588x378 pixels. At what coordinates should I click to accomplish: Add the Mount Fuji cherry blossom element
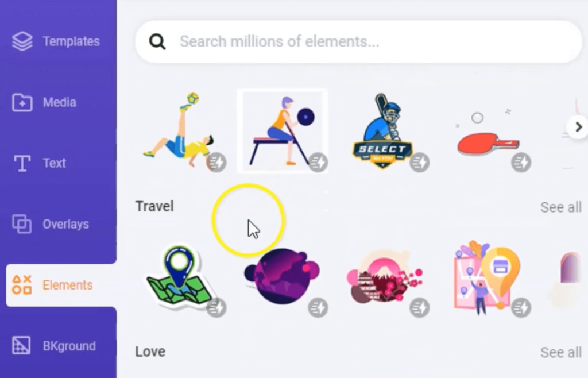coord(384,277)
